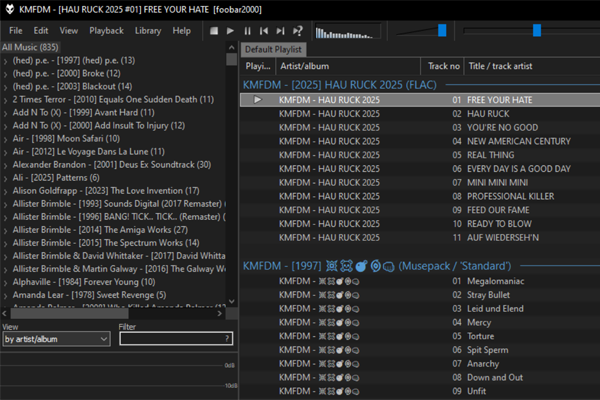The height and width of the screenshot is (400, 600).
Task: Select track 04 NEW AMERICAN CENTURY
Action: pyautogui.click(x=420, y=141)
